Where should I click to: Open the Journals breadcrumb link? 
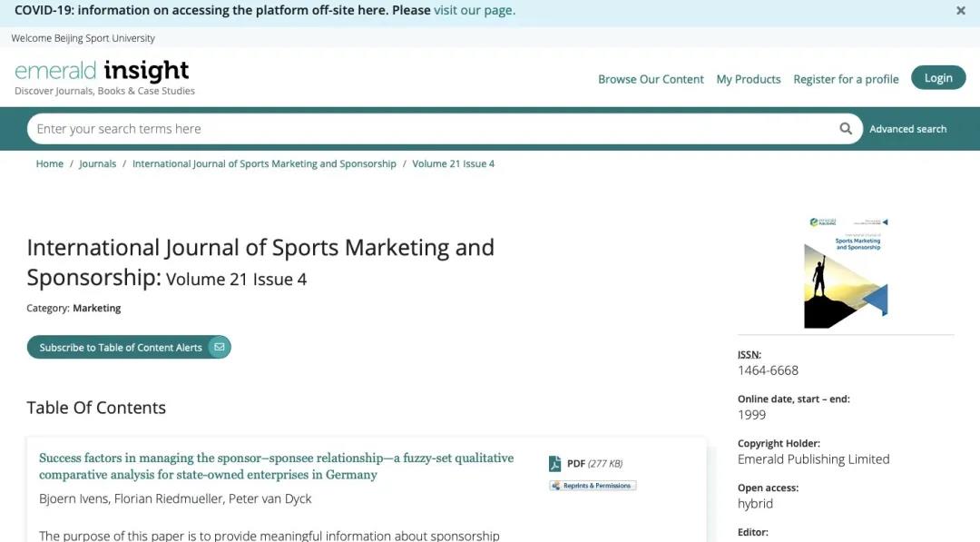click(x=97, y=163)
